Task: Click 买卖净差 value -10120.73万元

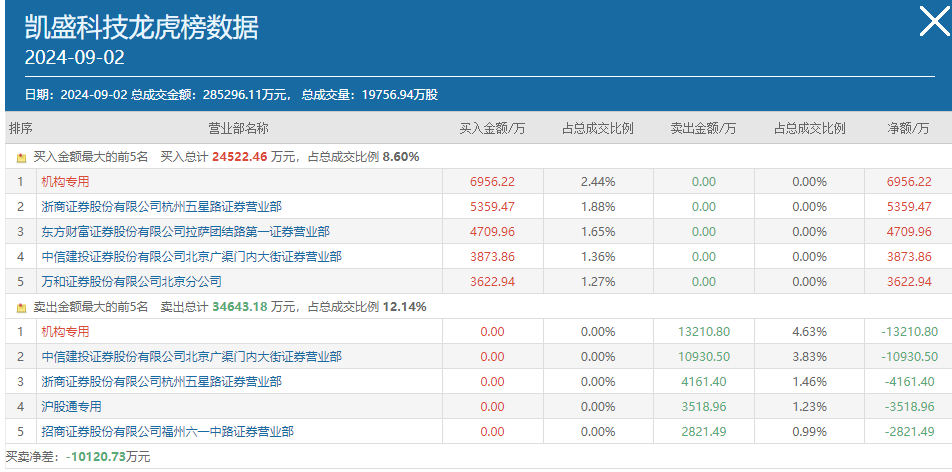Action: coord(108,457)
